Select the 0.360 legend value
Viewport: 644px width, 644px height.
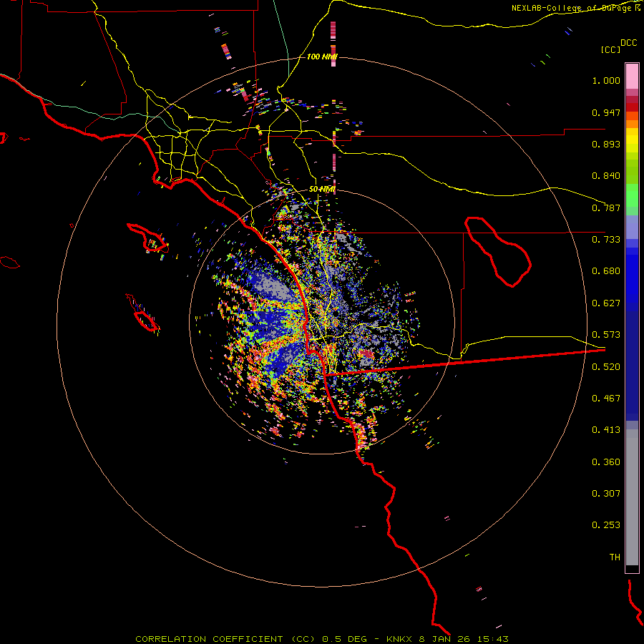pos(606,462)
